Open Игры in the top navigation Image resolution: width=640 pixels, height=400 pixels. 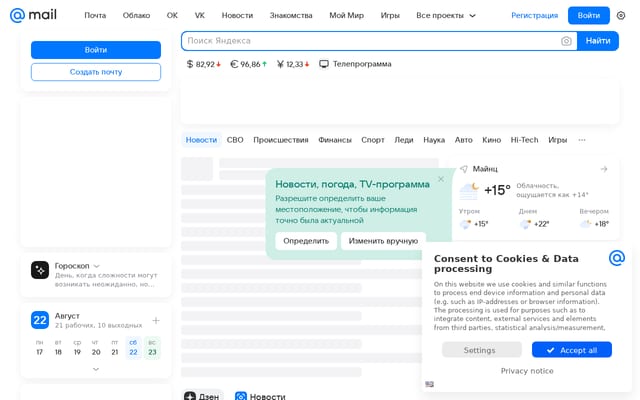tap(390, 16)
